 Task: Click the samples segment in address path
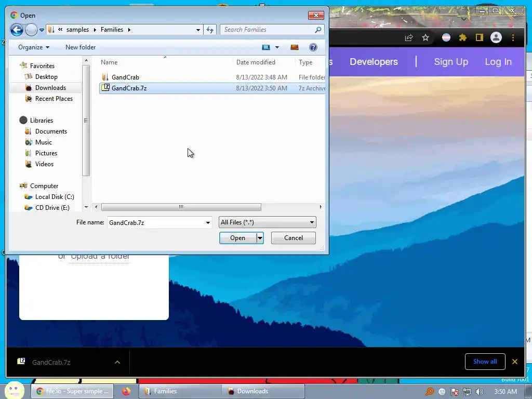pyautogui.click(x=77, y=30)
